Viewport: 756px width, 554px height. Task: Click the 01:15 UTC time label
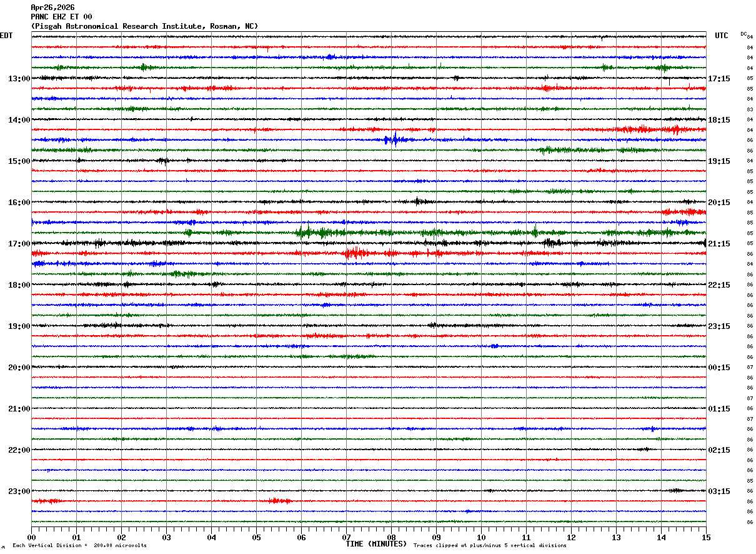(x=719, y=409)
